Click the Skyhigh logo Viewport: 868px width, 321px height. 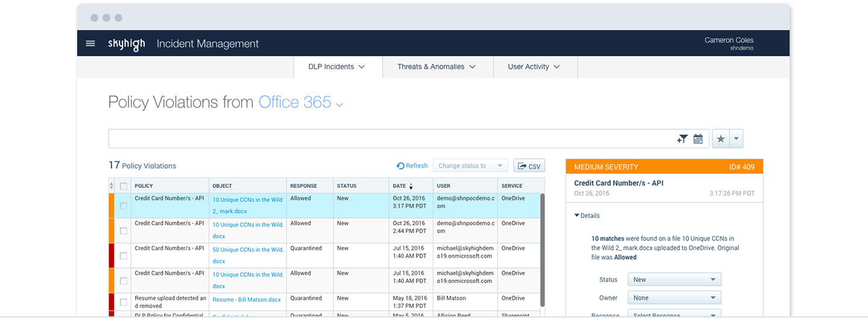click(x=127, y=44)
